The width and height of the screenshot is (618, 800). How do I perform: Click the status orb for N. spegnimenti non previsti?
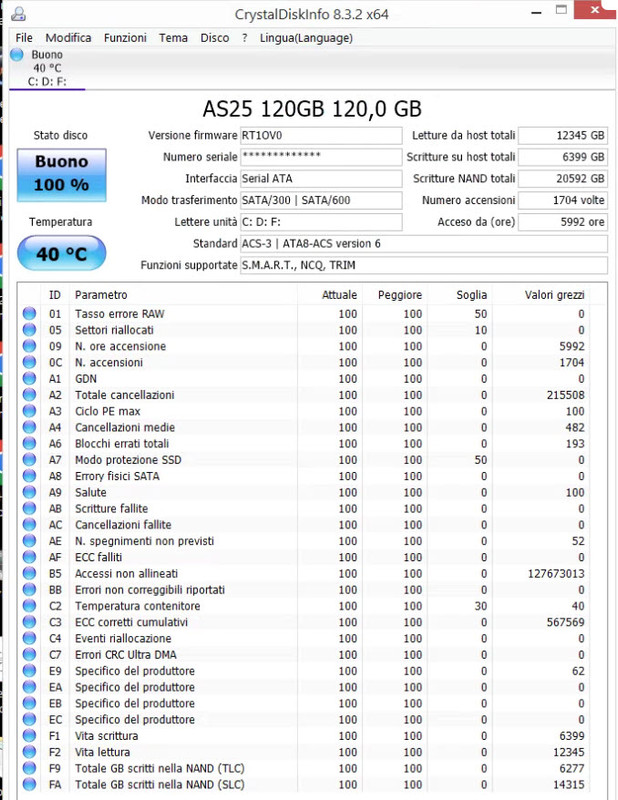(x=29, y=540)
